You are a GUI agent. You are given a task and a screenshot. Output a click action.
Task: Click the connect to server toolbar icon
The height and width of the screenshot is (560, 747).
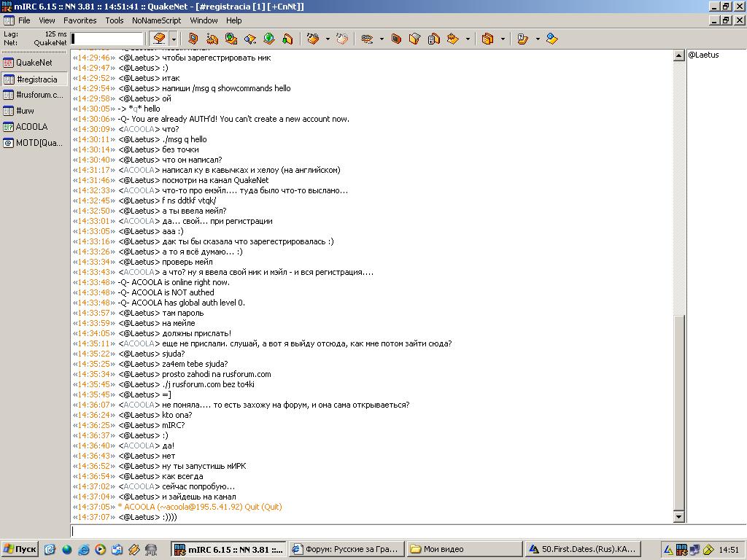(x=159, y=39)
